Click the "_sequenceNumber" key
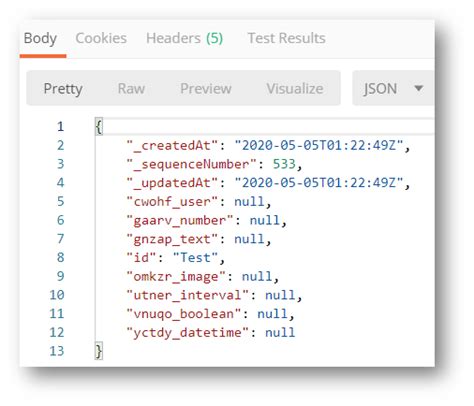Viewport: 474px width, 406px height. [191, 164]
